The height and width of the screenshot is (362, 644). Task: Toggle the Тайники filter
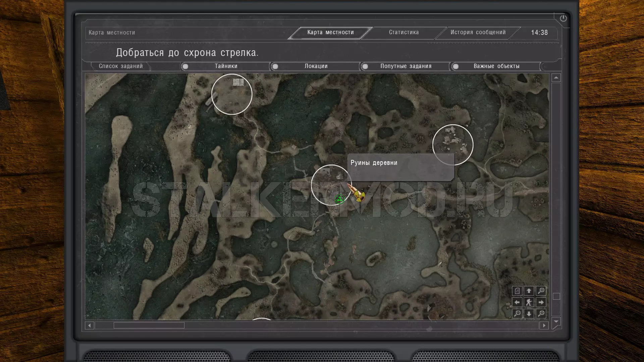226,66
